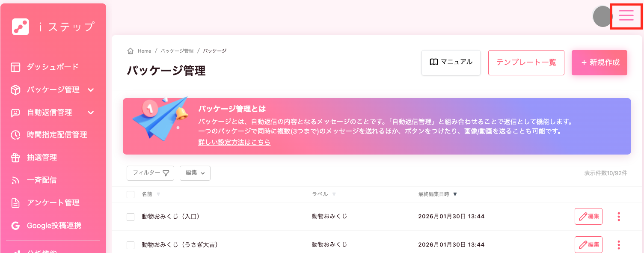Click パッケージ管理 breadcrumb link
This screenshot has height=253, width=644.
(177, 51)
